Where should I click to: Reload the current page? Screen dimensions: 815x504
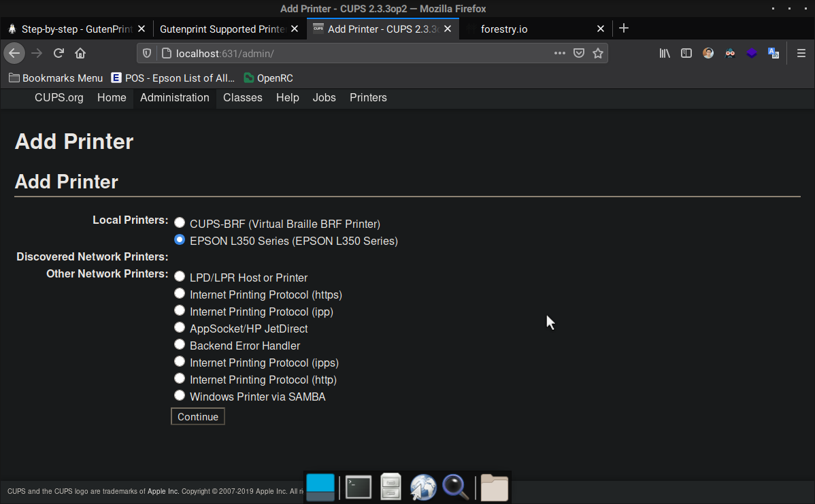pos(59,53)
